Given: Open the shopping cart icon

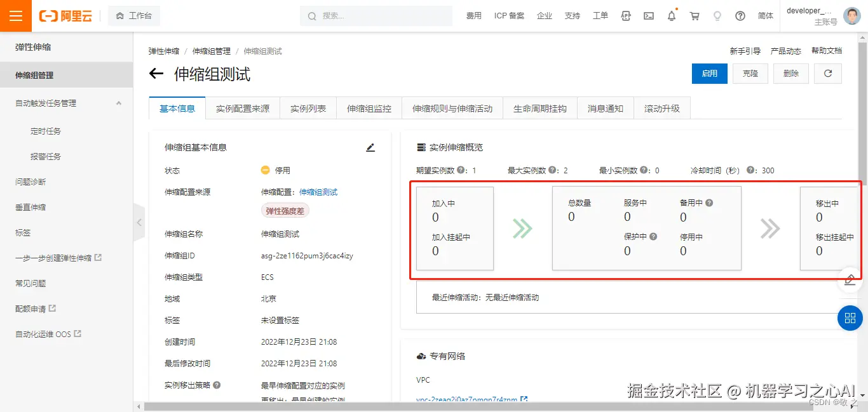Looking at the screenshot, I should tap(694, 15).
